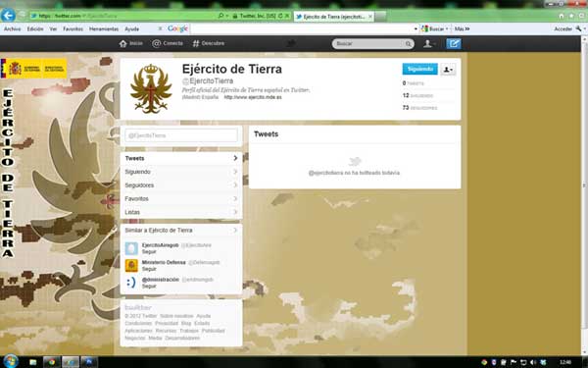Image resolution: width=588 pixels, height=368 pixels.
Task: Click the address bar URL field
Action: tap(122, 16)
